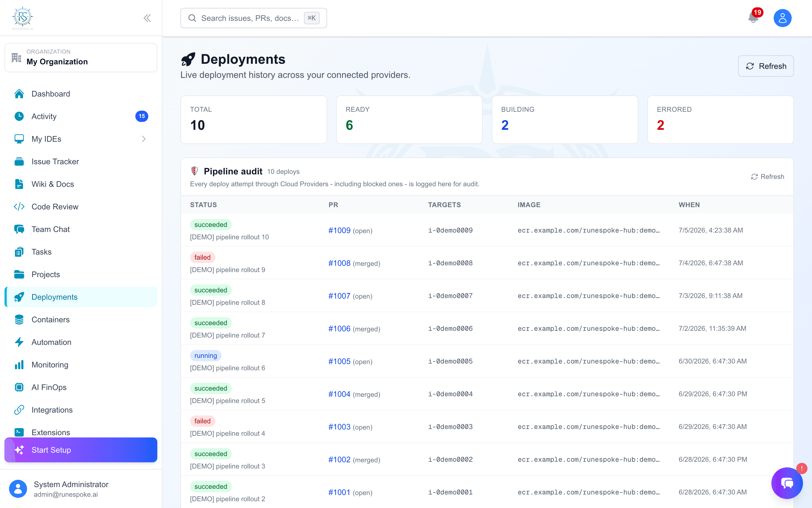Click "[DEMO] pipeline rollout 4" text
The image size is (812, 508).
coord(228,433)
